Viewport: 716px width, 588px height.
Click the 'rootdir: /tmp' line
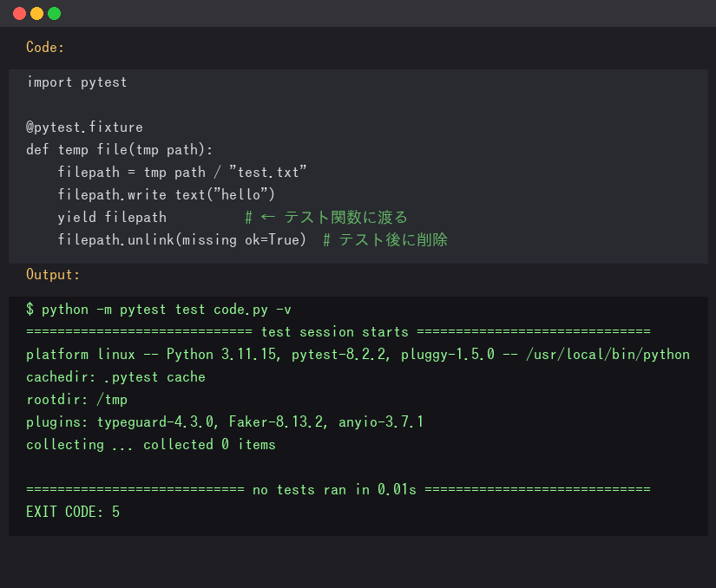76,400
